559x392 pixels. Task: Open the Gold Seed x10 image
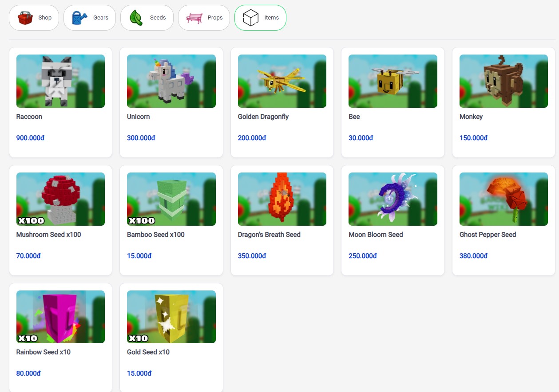coord(171,317)
